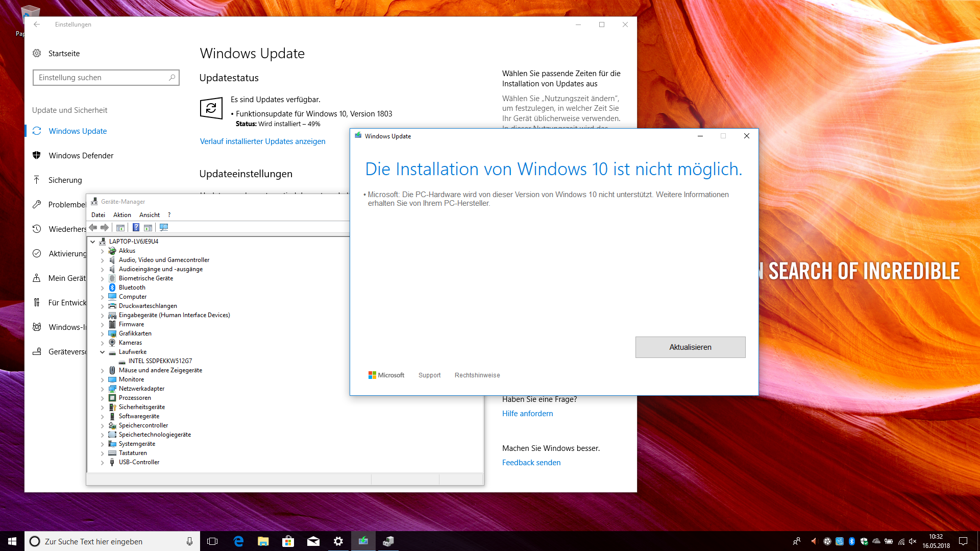Click Task View button on the taskbar
980x551 pixels.
coord(213,541)
